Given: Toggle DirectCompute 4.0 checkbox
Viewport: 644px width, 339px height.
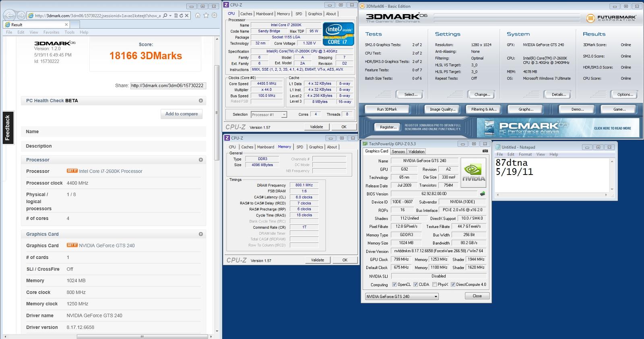Looking at the screenshot, I should pos(453,284).
